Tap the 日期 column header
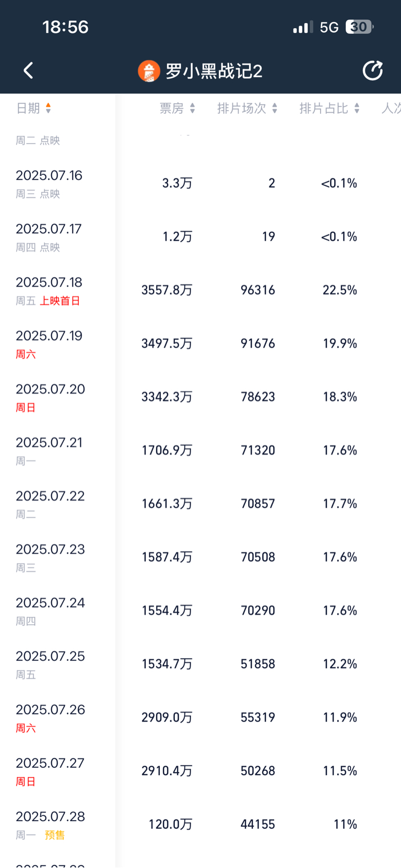 pyautogui.click(x=28, y=108)
